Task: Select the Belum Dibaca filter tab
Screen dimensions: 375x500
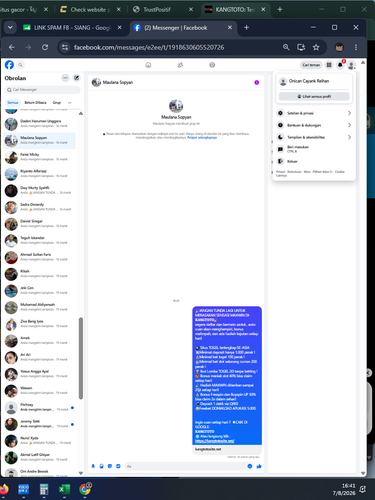Action: point(35,102)
